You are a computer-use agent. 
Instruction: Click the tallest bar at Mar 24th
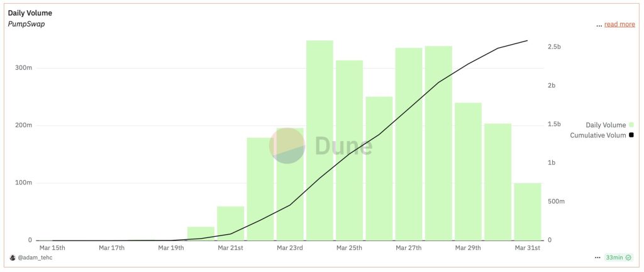[319, 140]
